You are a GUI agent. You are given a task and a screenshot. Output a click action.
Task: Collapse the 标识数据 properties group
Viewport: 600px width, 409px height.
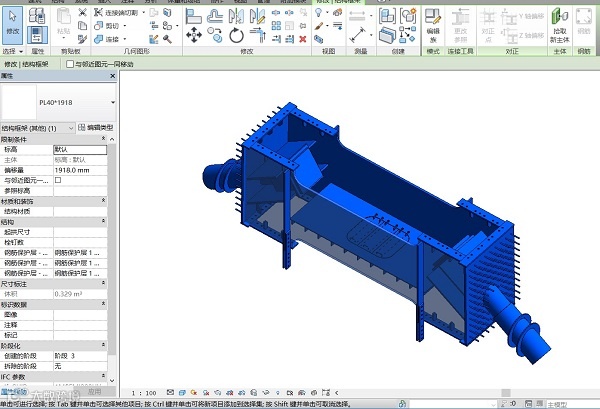[103, 304]
